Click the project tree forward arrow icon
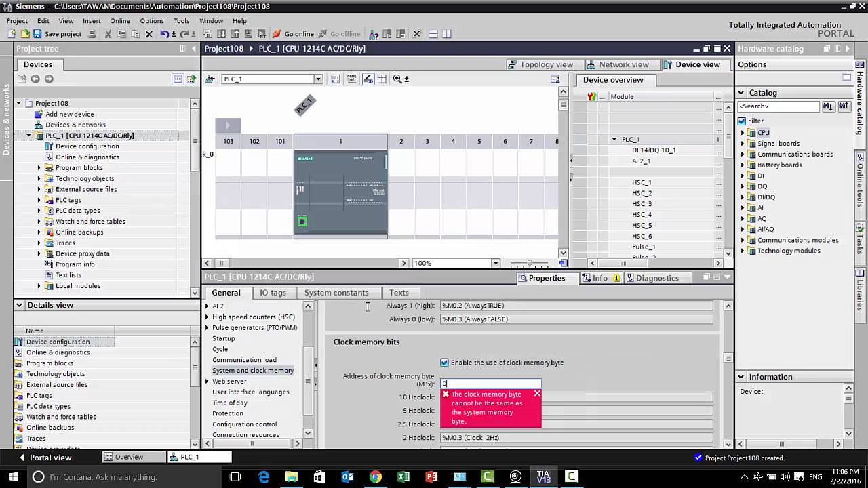The image size is (868, 488). tap(49, 79)
